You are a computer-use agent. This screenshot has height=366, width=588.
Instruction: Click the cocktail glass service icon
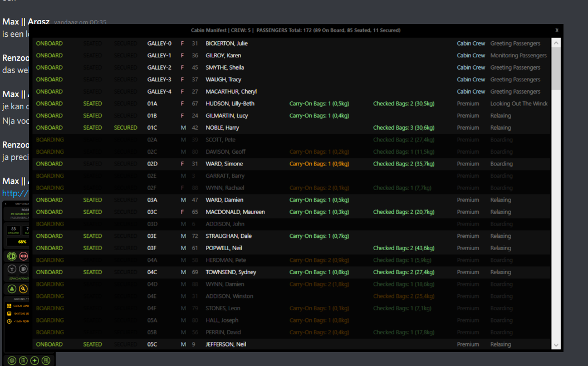pos(11,270)
